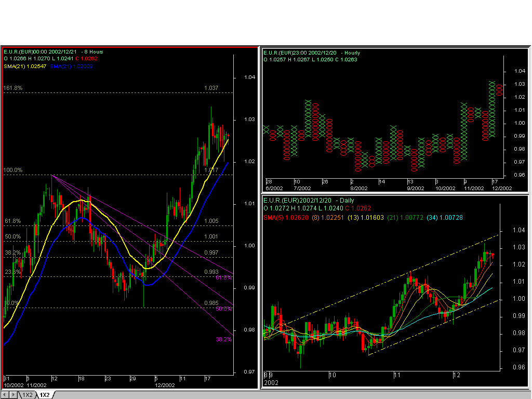
Task: Click yellow SMA(21) 1.02547 legend
Action: point(25,66)
